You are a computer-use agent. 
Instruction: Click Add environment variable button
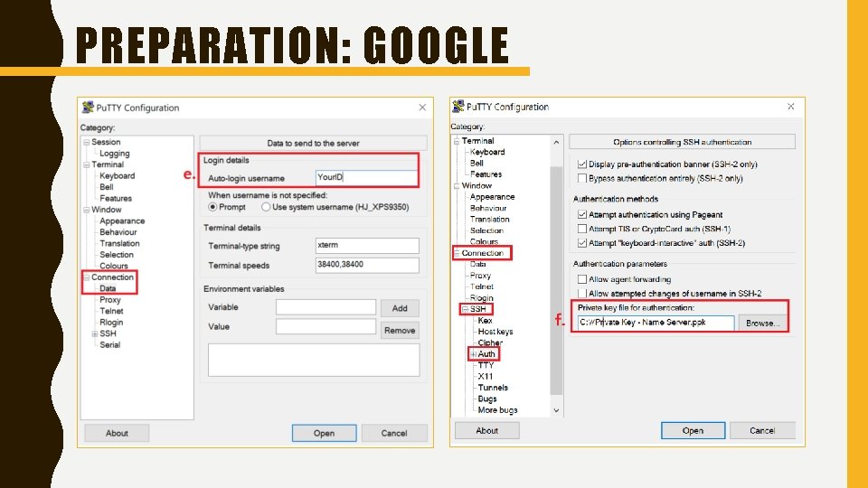pyautogui.click(x=400, y=308)
